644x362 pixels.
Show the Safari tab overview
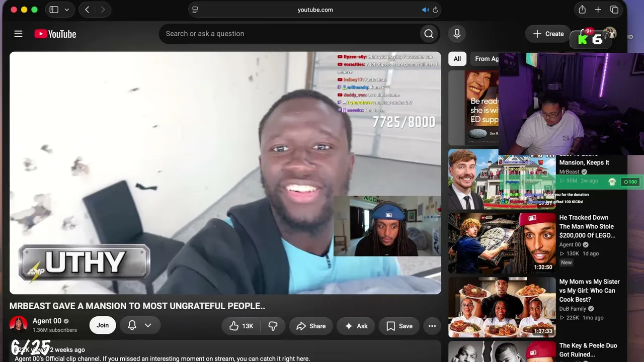[614, 10]
